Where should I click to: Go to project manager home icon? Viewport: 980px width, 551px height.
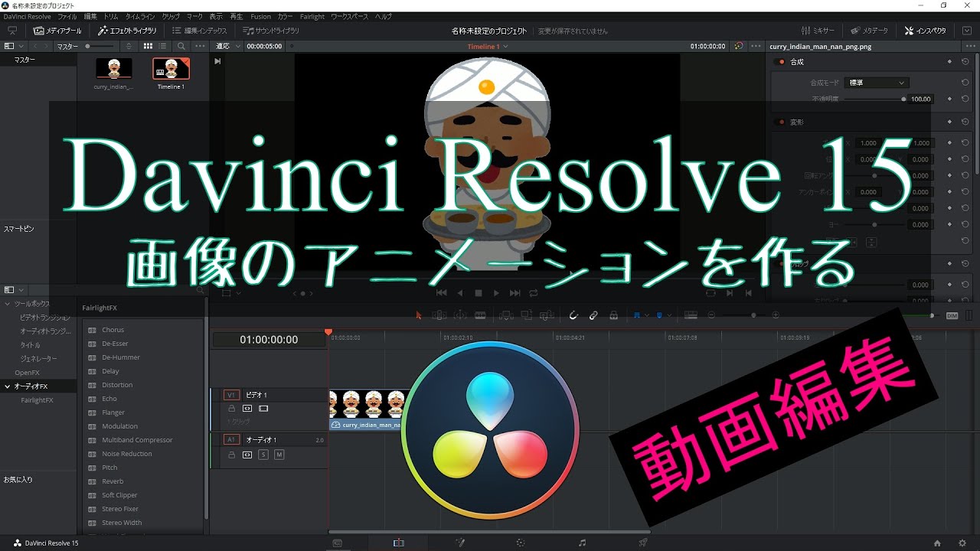(937, 543)
